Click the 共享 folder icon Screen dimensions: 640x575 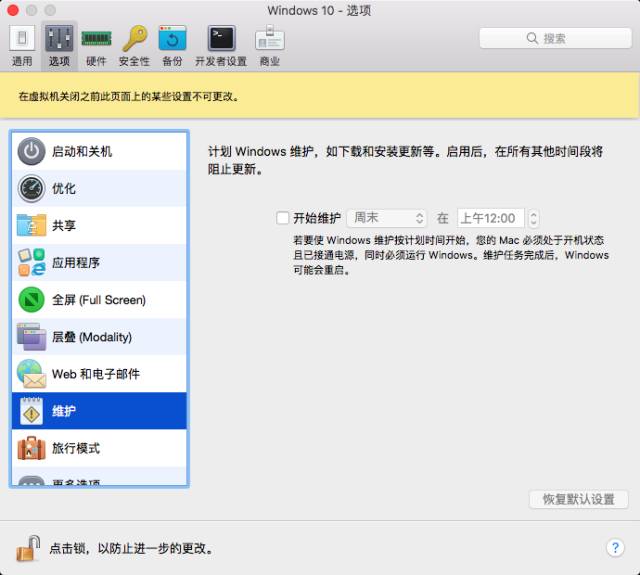pyautogui.click(x=31, y=225)
